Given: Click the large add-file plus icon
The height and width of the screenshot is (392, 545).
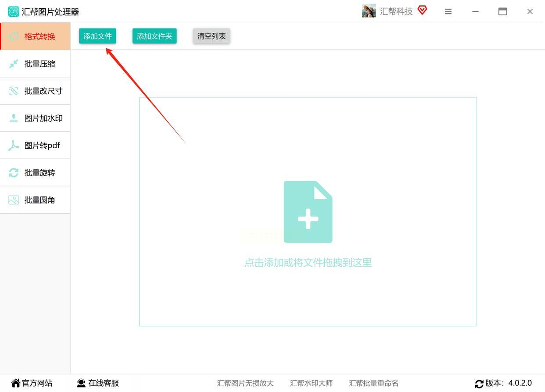Looking at the screenshot, I should click(308, 212).
